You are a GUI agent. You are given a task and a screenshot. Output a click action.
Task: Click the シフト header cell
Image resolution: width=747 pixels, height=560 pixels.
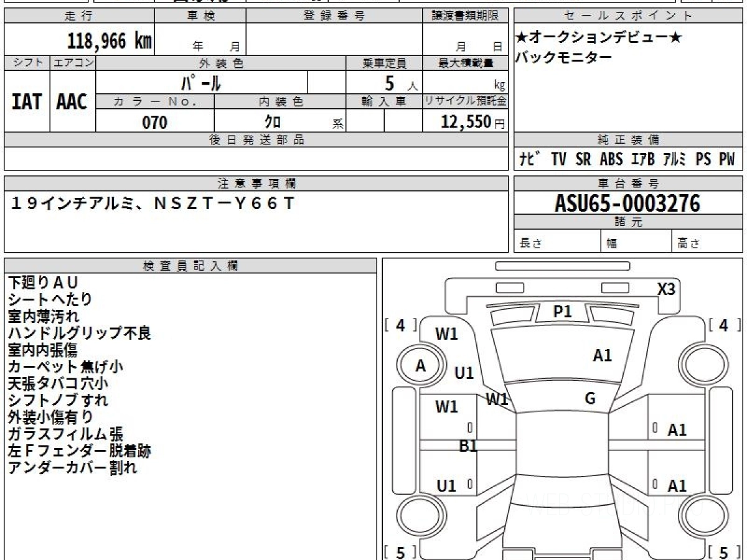(x=27, y=63)
